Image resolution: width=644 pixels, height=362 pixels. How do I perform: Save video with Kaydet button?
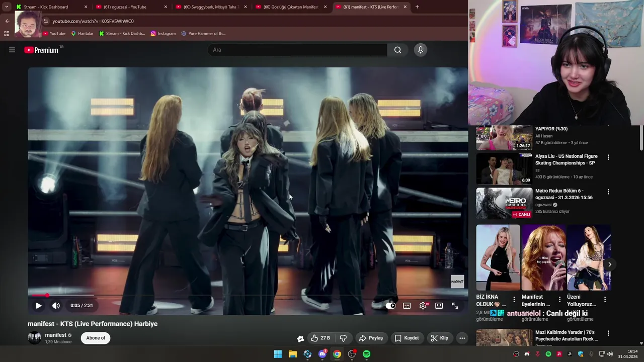click(x=407, y=338)
